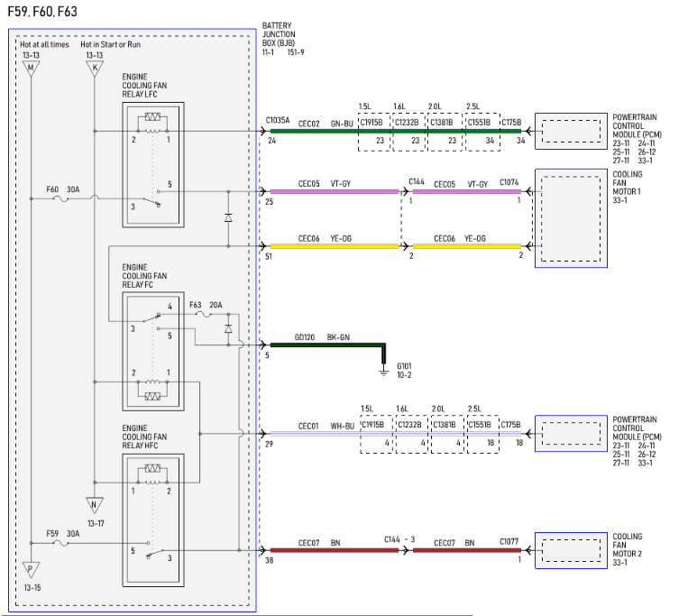Click the C1232B connector box on wire CEC01

[412, 435]
